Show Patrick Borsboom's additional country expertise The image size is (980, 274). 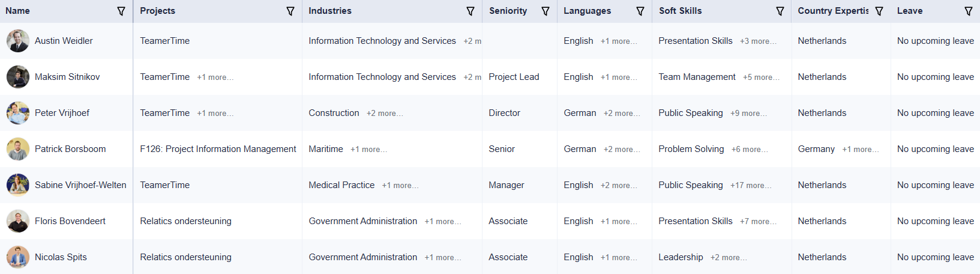click(860, 150)
